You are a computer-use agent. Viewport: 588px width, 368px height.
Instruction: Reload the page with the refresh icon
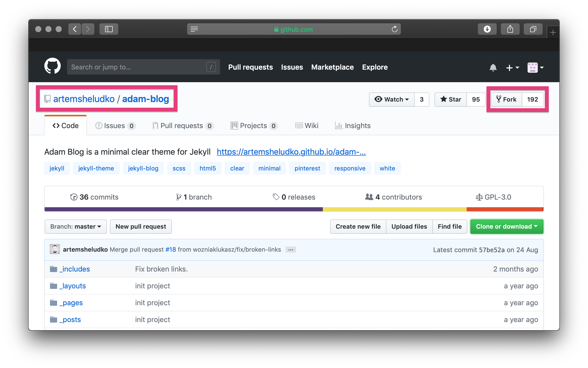[x=394, y=29]
